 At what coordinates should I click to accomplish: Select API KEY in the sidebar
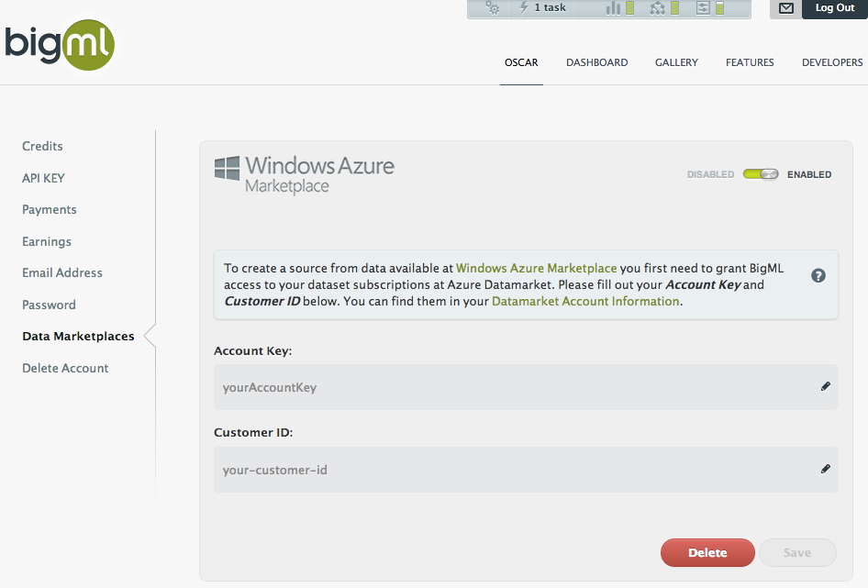pos(43,178)
